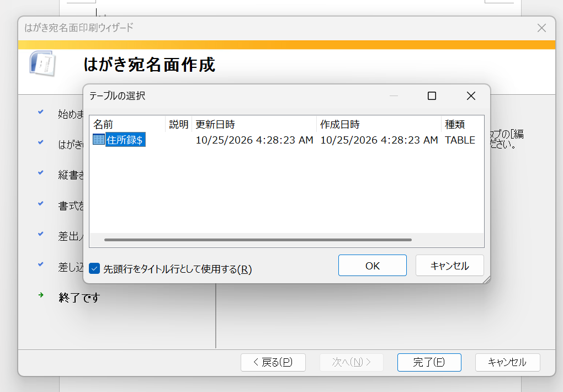
Task: Go back with the 戻る(P) wizard button
Action: (x=273, y=362)
